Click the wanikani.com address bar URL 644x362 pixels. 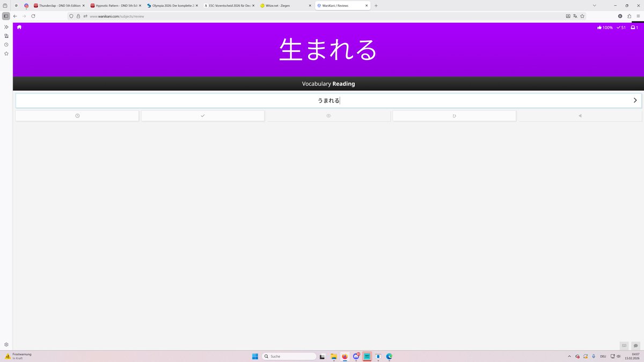(x=116, y=16)
